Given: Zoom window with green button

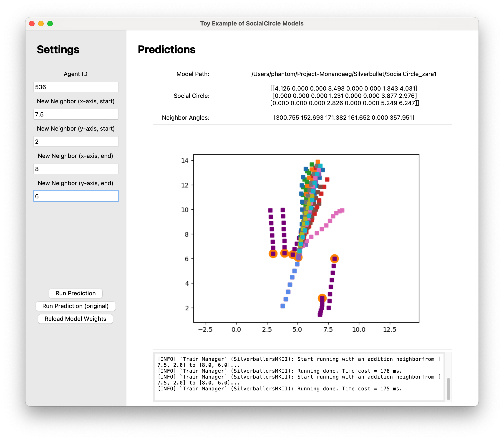Looking at the screenshot, I should (50, 24).
